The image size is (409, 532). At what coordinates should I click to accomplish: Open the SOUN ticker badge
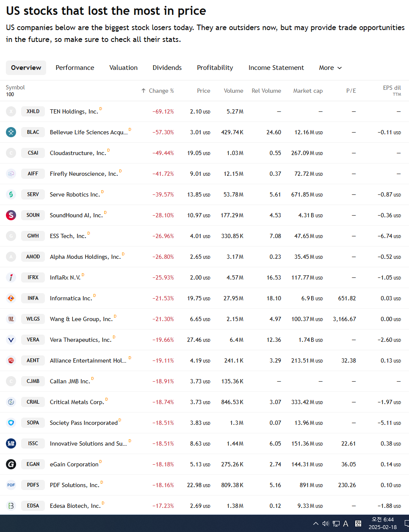[33, 215]
